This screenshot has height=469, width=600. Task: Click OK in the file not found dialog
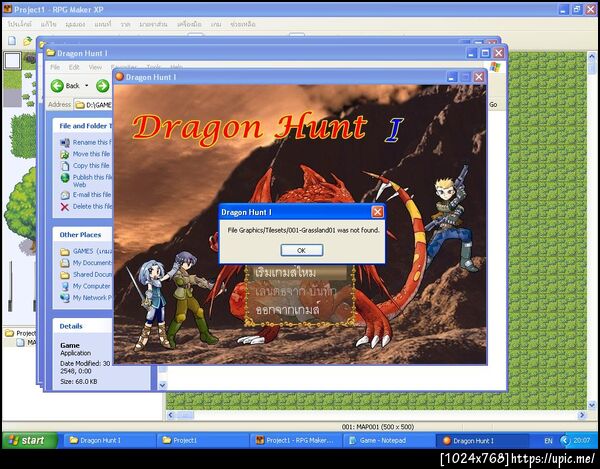pyautogui.click(x=302, y=250)
